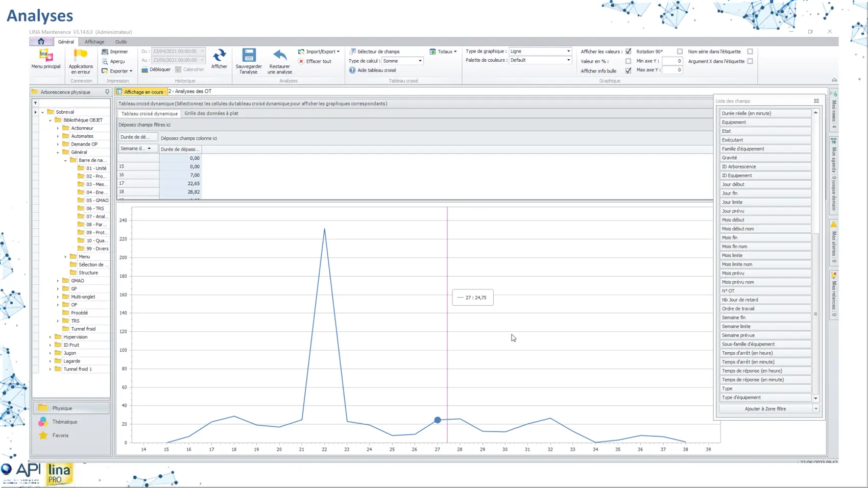Click Restaurer une analyse arrow
This screenshot has height=488, width=868.
coord(279,55)
